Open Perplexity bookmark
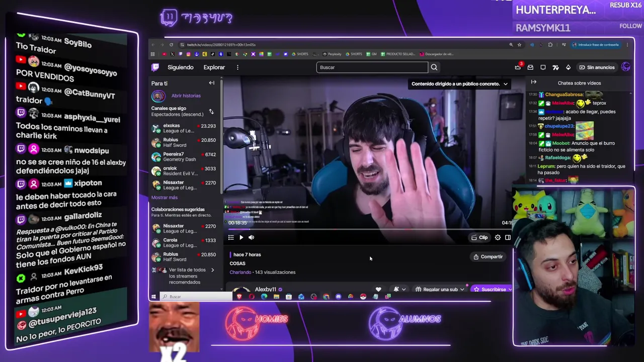 click(332, 54)
